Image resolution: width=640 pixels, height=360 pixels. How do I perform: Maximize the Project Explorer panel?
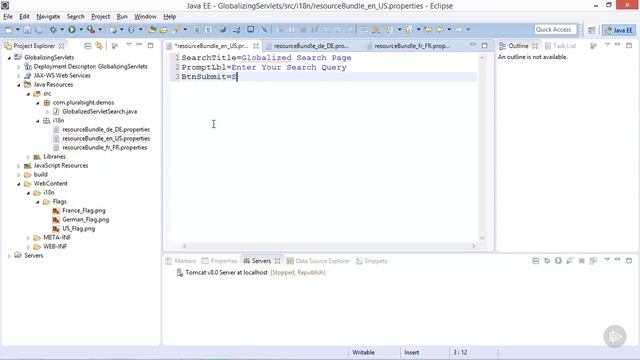(x=151, y=45)
